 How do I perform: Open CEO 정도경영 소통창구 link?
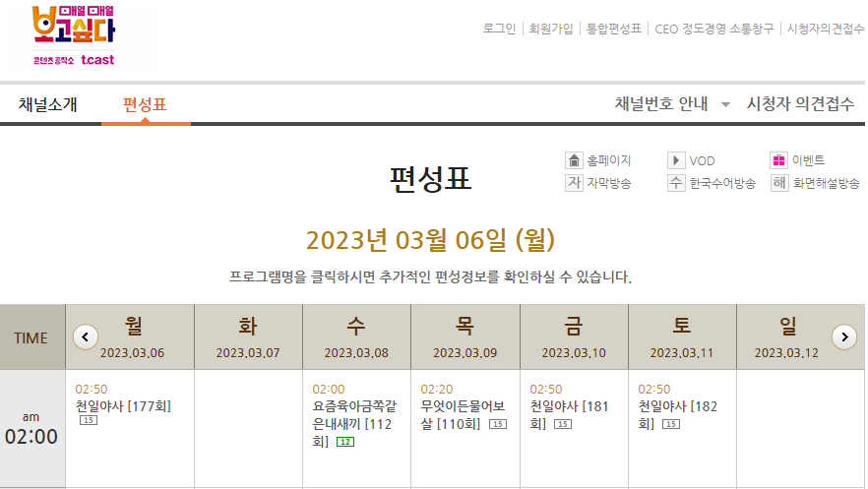point(714,29)
